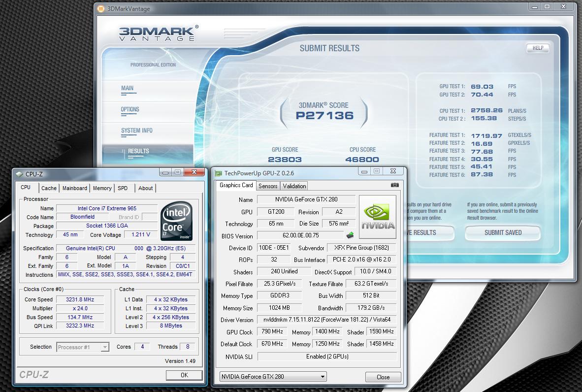The image size is (582, 392).
Task: Click the partly hidden SAVE RESULTS button
Action: 430,233
